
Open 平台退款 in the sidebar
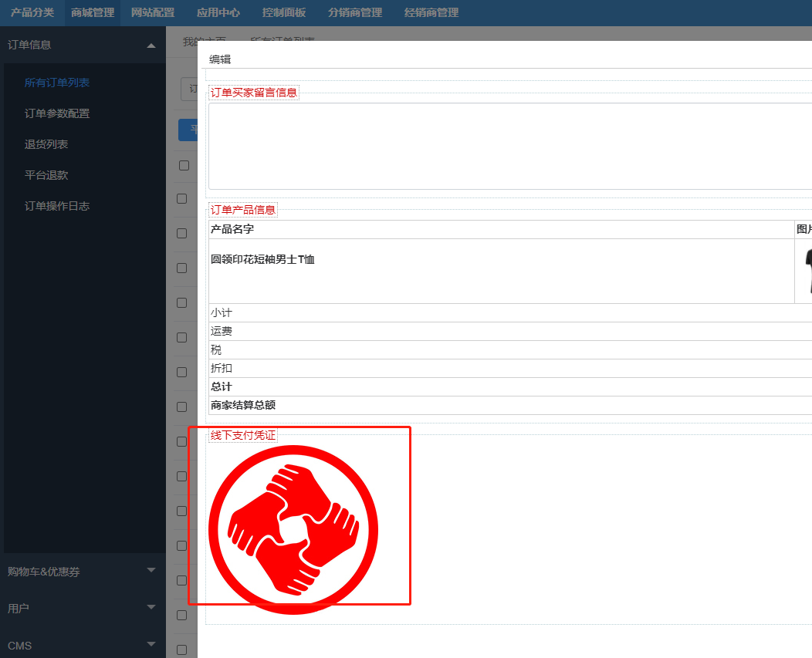46,175
